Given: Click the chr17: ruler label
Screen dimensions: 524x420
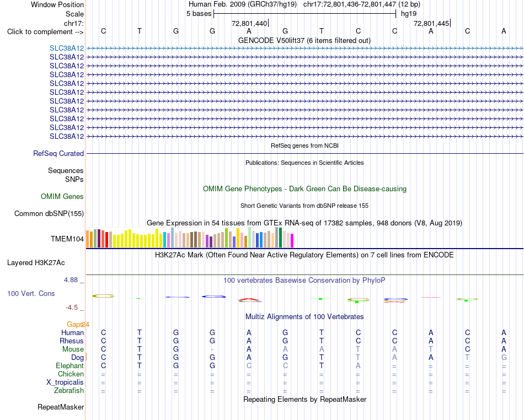Looking at the screenshot, I should point(74,23).
